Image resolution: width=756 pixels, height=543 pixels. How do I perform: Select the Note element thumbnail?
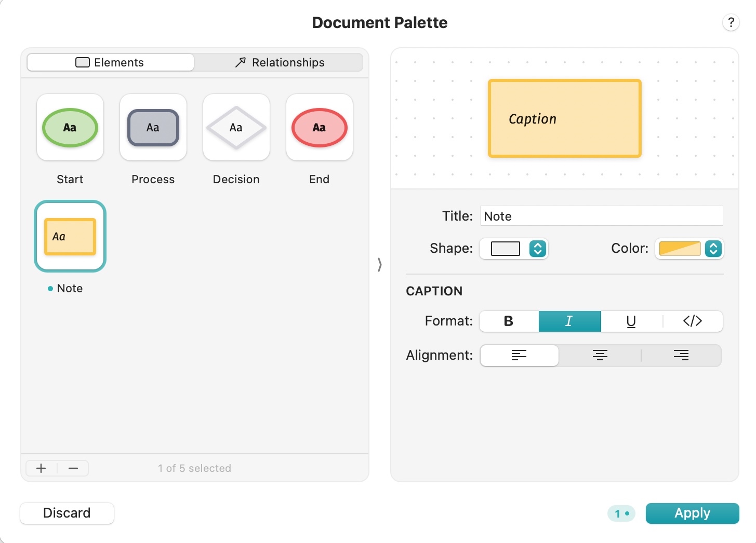point(70,236)
